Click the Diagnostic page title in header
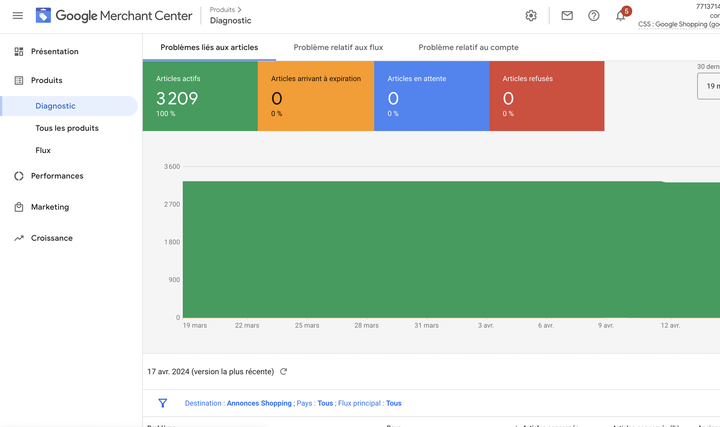The height and width of the screenshot is (427, 720). click(231, 21)
